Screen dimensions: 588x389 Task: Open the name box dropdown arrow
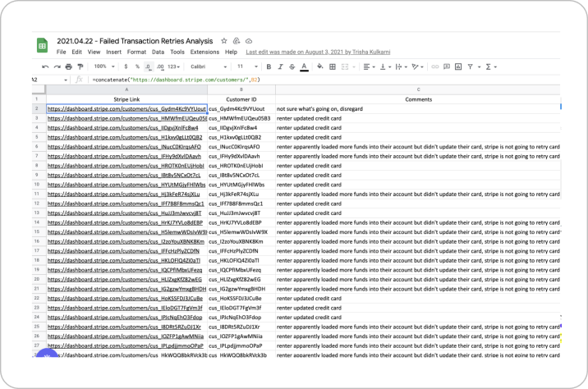(66, 80)
